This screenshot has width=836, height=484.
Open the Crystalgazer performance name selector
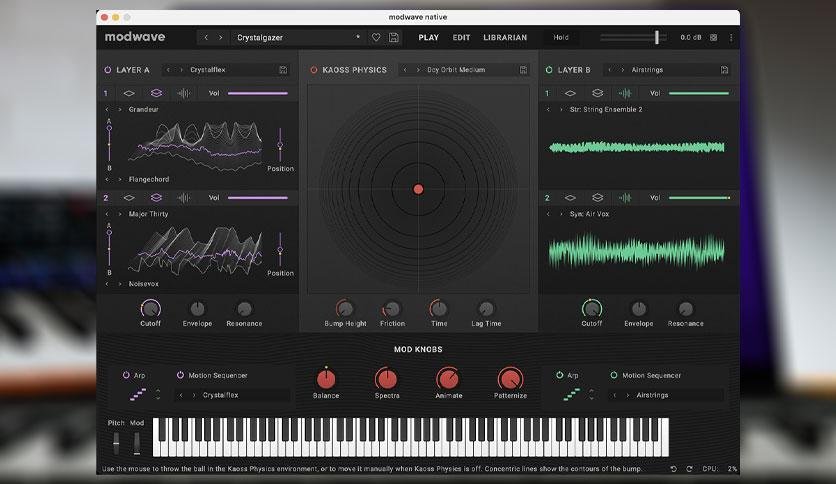click(x=298, y=37)
